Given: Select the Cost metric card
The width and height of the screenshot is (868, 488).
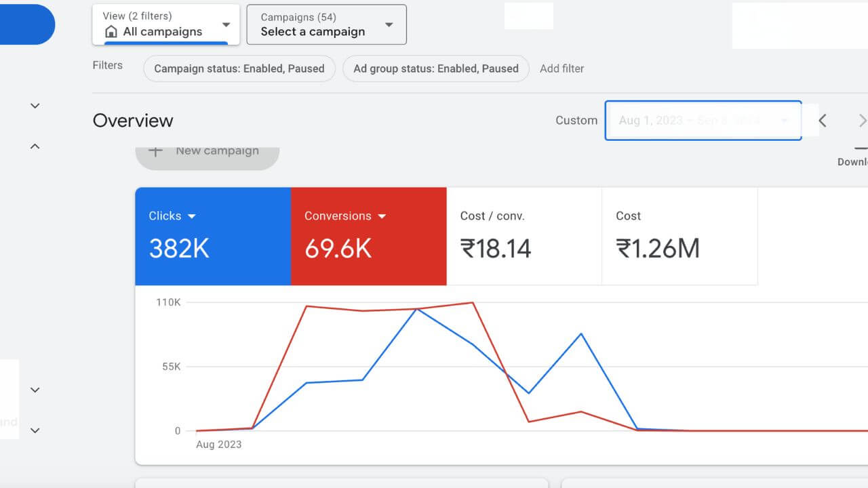Looking at the screenshot, I should click(x=679, y=236).
